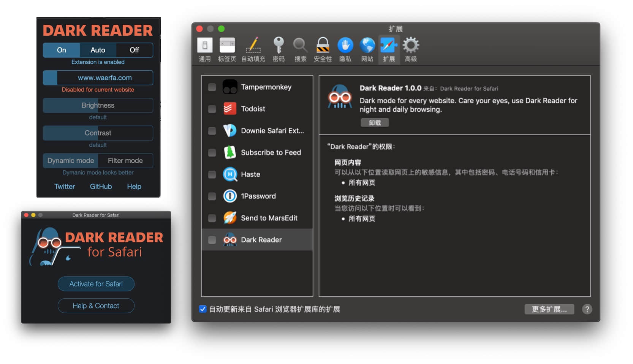This screenshot has height=364, width=633.
Task: Enable the Todoist extension checkbox
Action: tap(212, 109)
